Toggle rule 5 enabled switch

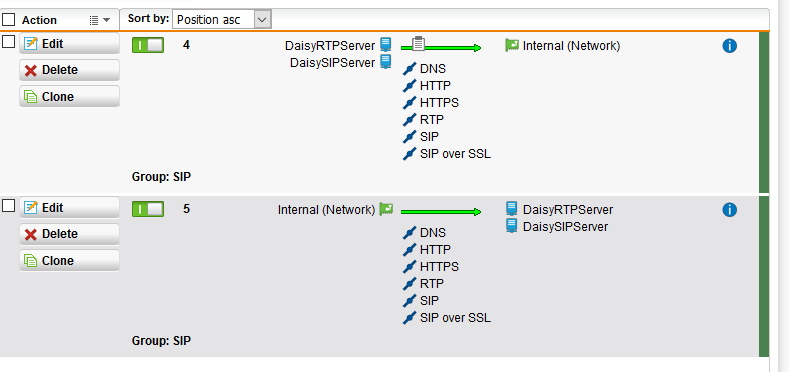(x=148, y=209)
